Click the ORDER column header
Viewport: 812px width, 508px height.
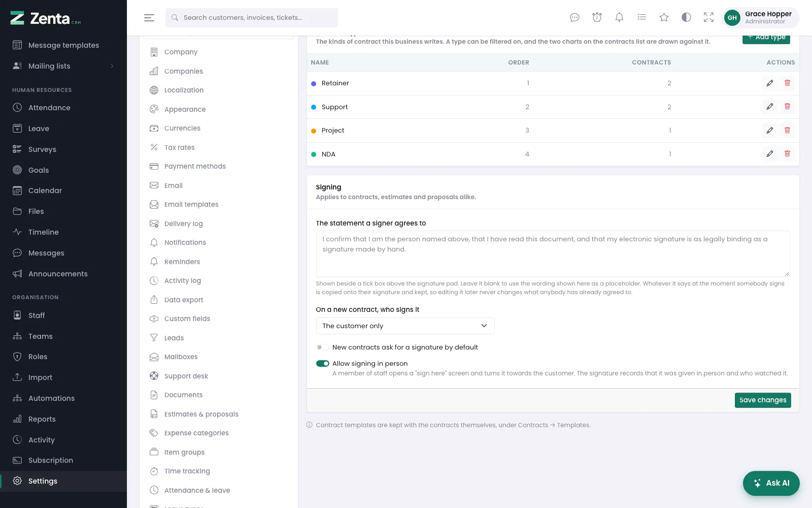coord(519,62)
